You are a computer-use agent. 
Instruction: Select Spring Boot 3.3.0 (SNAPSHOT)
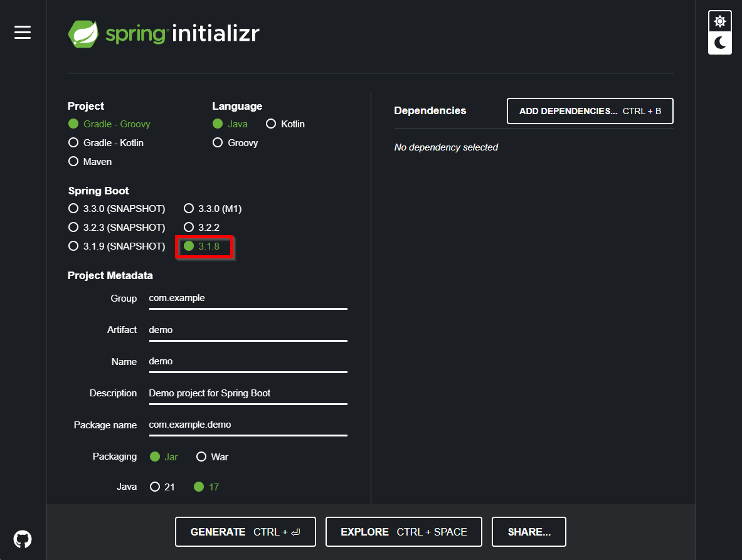[x=117, y=209]
